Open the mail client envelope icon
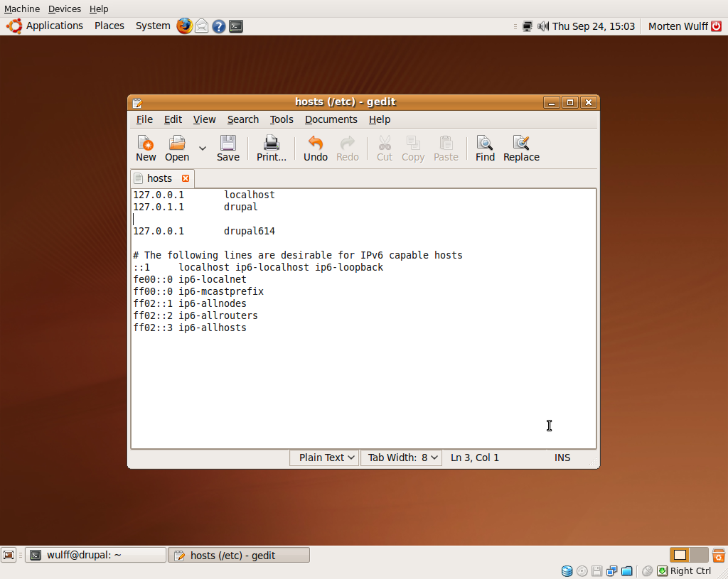 pos(201,26)
